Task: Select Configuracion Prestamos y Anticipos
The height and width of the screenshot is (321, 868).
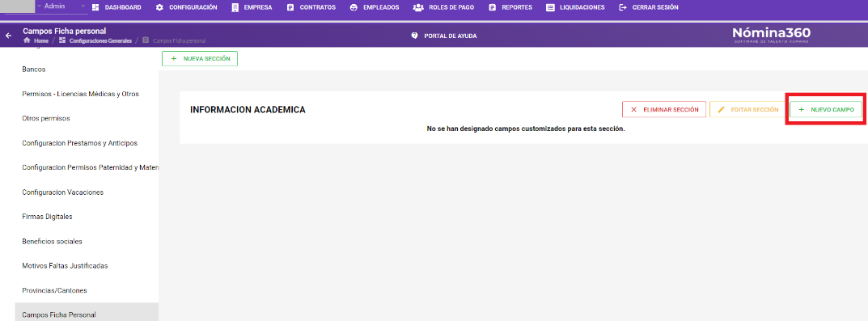Action: point(80,143)
